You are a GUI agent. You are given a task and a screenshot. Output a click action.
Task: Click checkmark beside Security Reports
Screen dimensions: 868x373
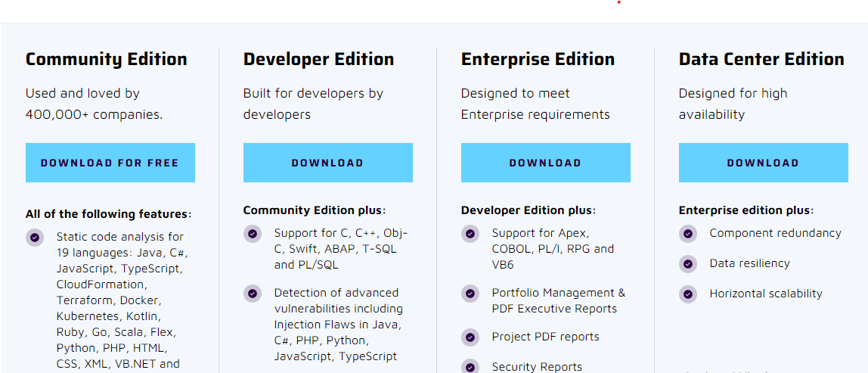coord(470,367)
